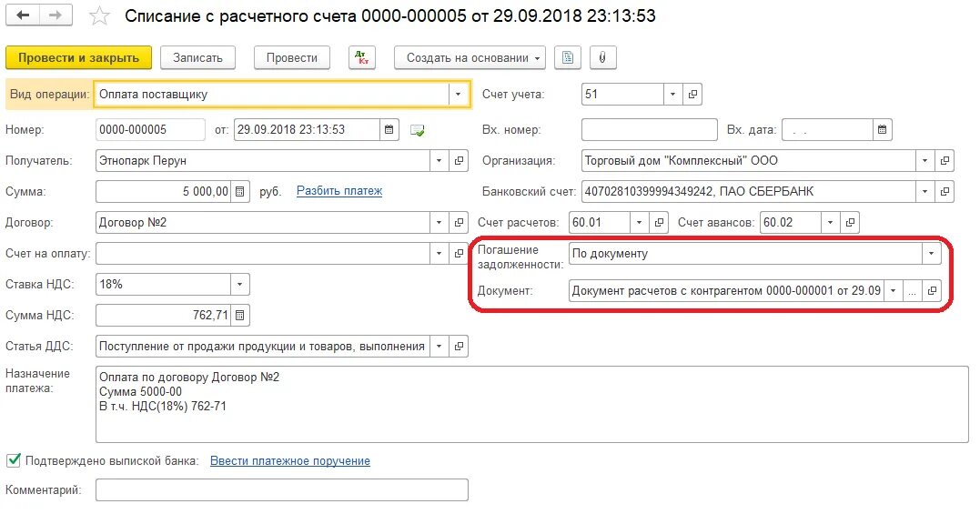This screenshot has width=980, height=514.
Task: Click Разбить платеж link
Action: click(339, 191)
